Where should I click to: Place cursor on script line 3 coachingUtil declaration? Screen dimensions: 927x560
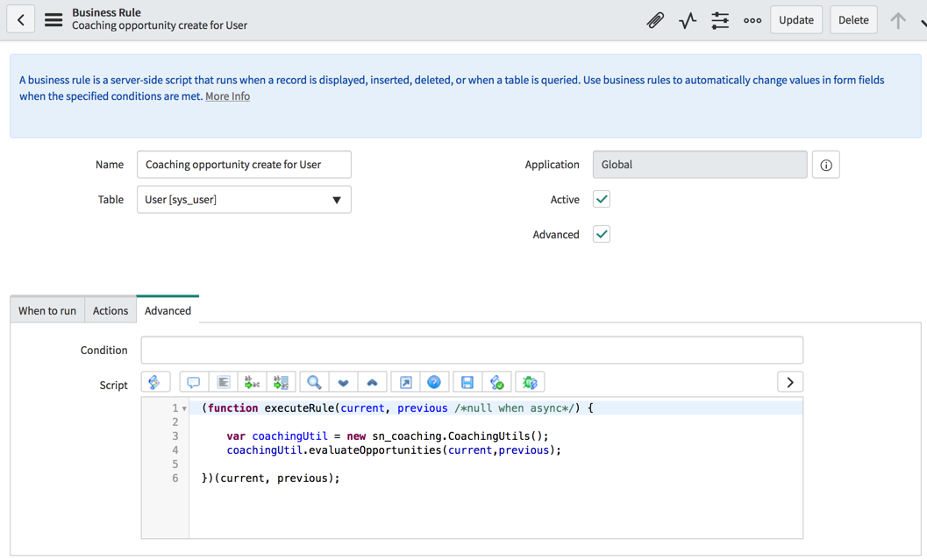click(388, 436)
